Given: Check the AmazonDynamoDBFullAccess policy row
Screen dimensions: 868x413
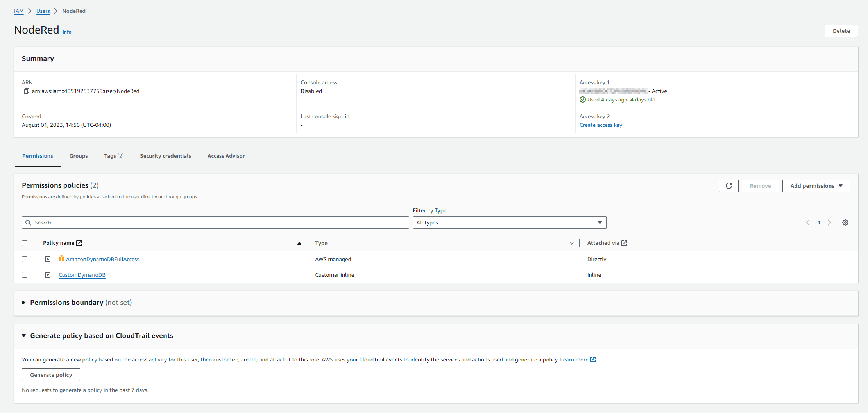Looking at the screenshot, I should [x=25, y=259].
